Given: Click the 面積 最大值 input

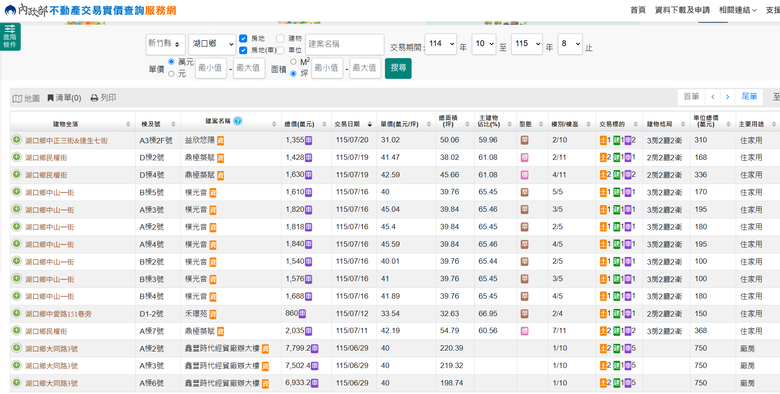Looking at the screenshot, I should coord(365,68).
